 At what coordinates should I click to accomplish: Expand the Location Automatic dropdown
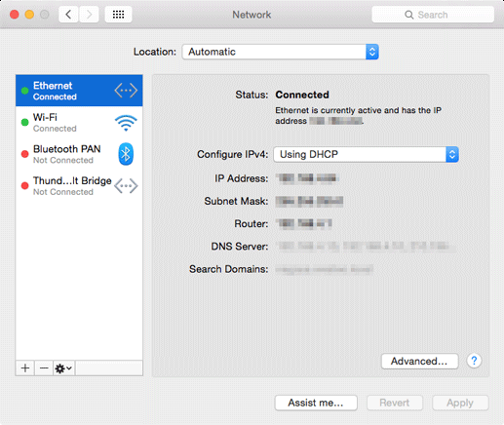[x=281, y=52]
